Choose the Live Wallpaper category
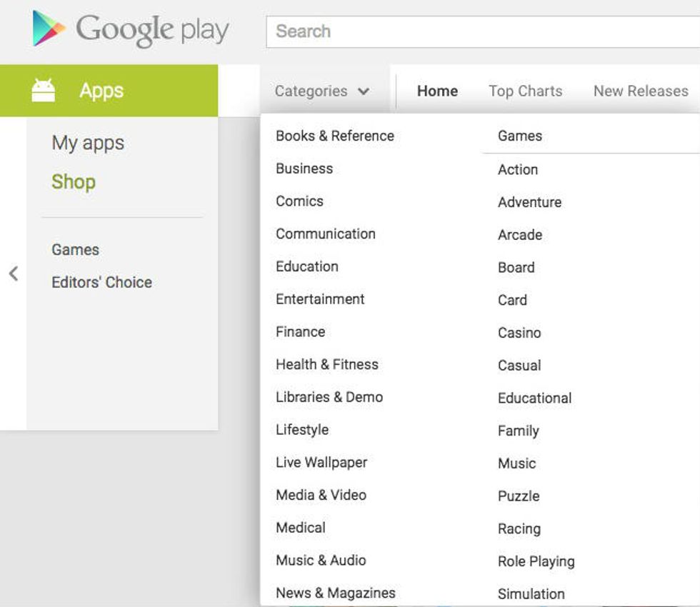 pyautogui.click(x=321, y=463)
